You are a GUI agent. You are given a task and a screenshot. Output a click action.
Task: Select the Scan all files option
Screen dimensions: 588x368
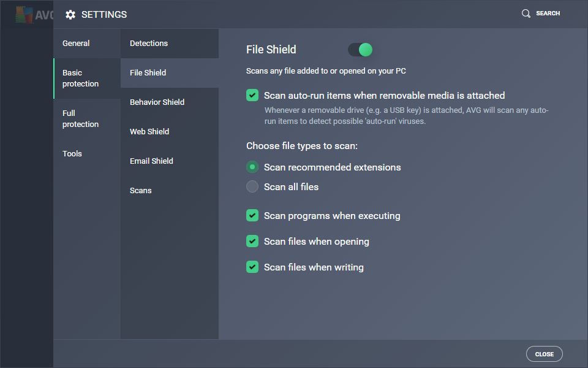pos(252,186)
